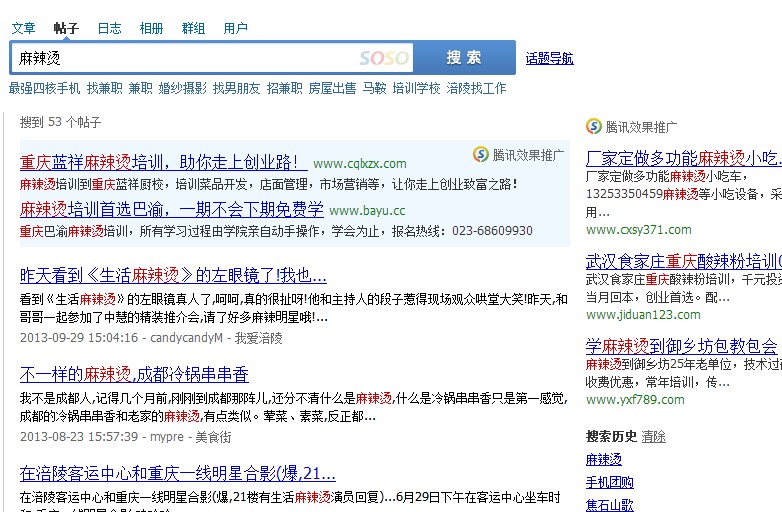Image resolution: width=782 pixels, height=512 pixels.
Task: Hit the 搜索 button
Action: pos(464,58)
